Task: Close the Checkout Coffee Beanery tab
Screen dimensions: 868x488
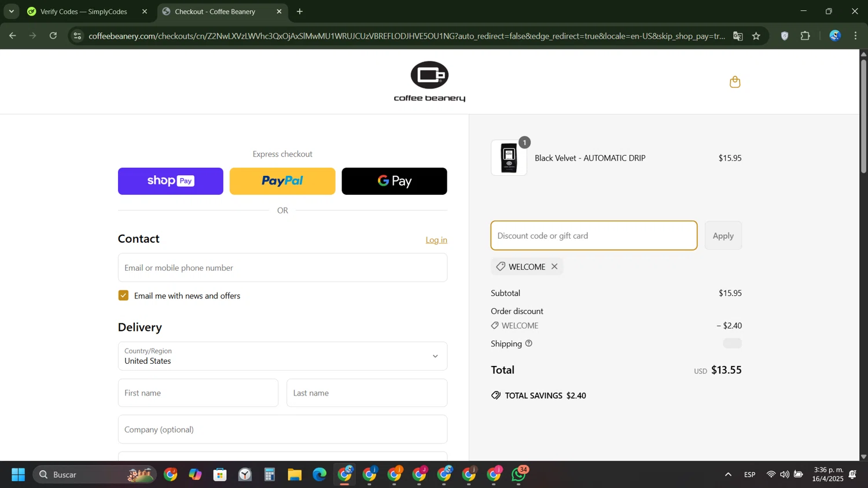Action: [279, 12]
